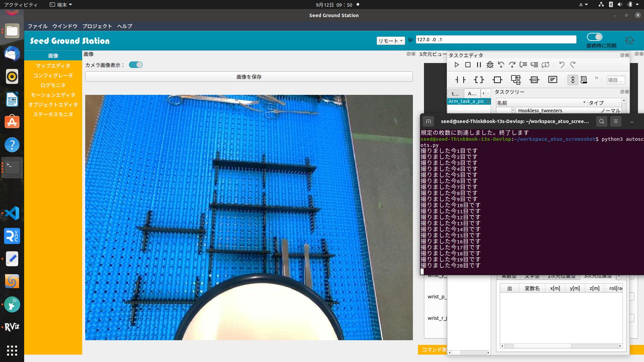The height and width of the screenshot is (362, 644).
Task: Open オブジェクトエディタ in the sidebar
Action: 53,105
